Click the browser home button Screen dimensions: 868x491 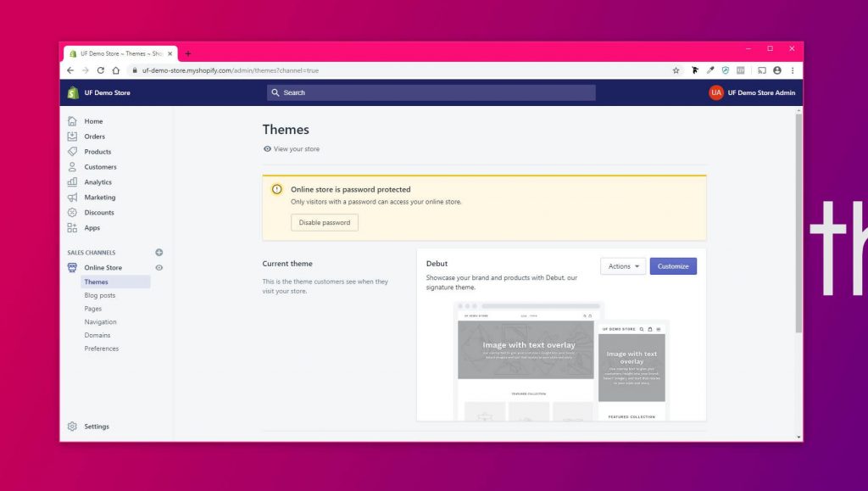click(115, 70)
